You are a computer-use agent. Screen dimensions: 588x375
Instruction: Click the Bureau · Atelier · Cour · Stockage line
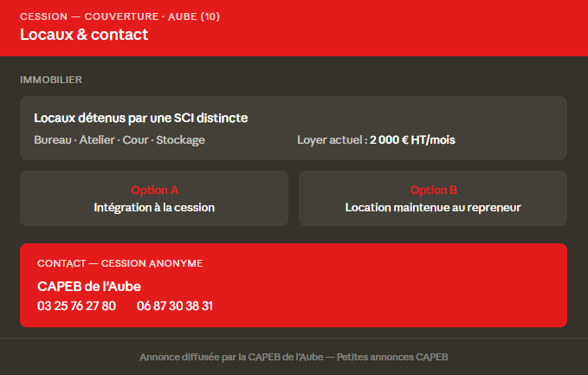(x=120, y=140)
